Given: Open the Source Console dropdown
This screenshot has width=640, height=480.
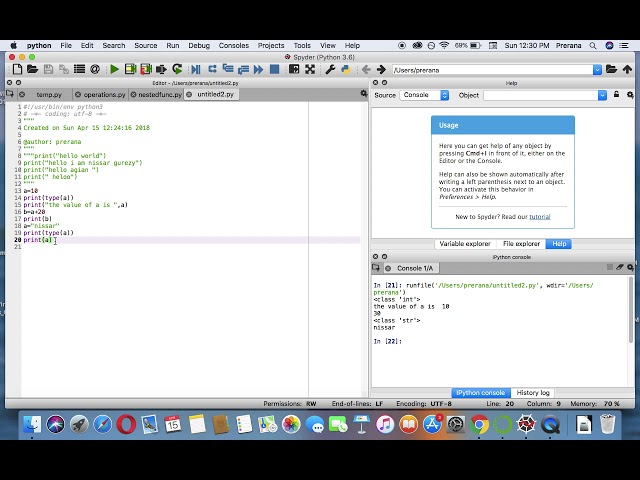Looking at the screenshot, I should point(424,95).
